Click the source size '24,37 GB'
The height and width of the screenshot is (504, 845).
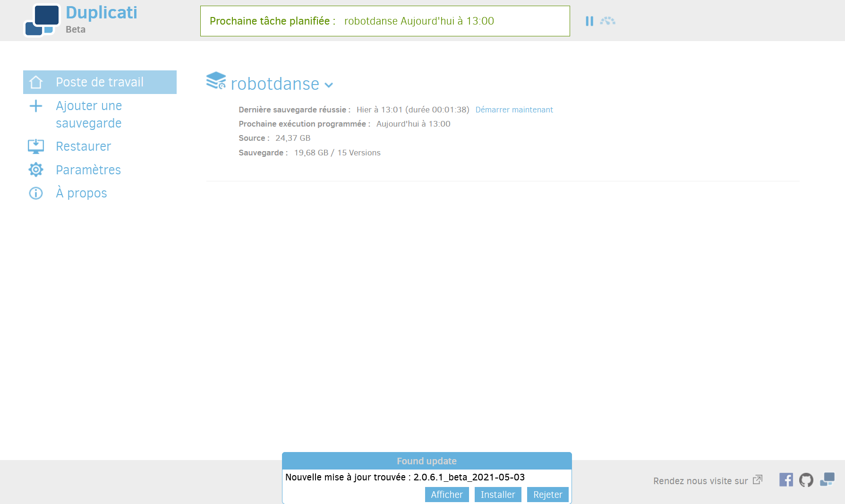pos(293,138)
